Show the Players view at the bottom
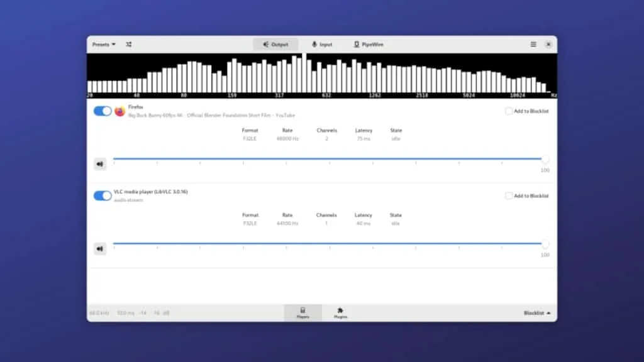The image size is (644, 362). (303, 312)
